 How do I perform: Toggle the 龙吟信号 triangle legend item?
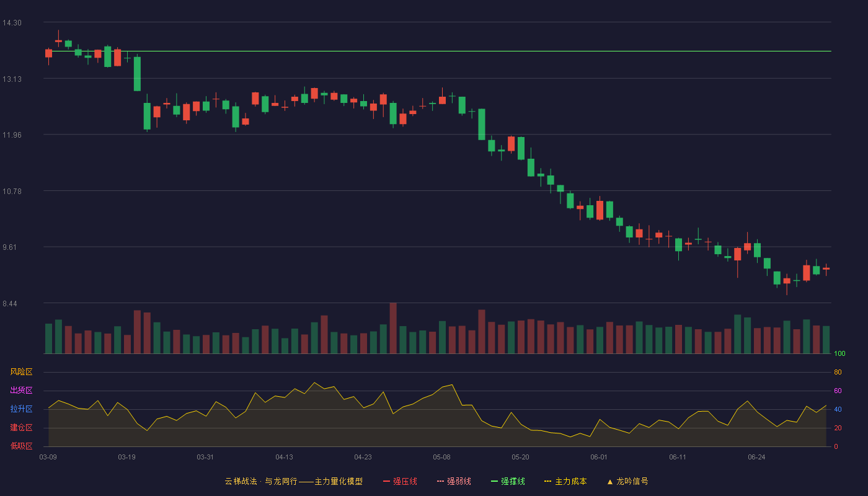point(627,481)
